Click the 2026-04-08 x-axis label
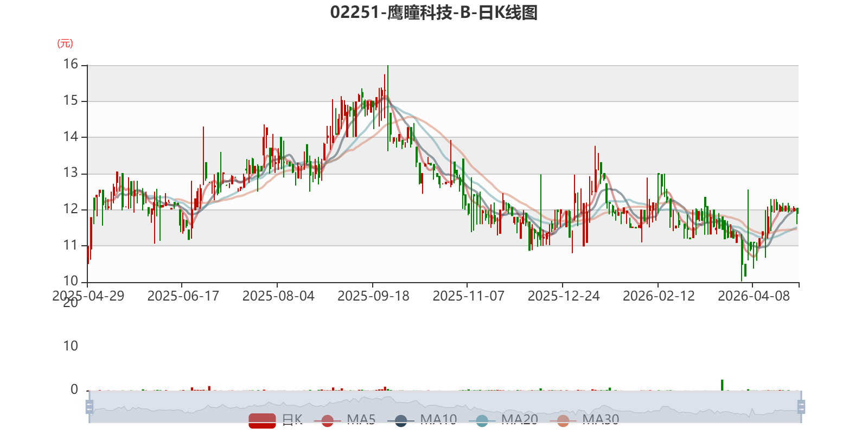 pyautogui.click(x=754, y=296)
